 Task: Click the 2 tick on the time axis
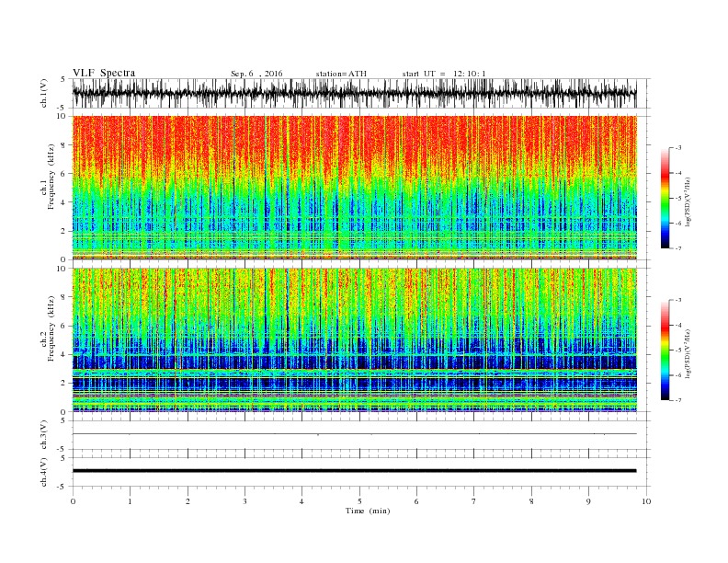[188, 501]
